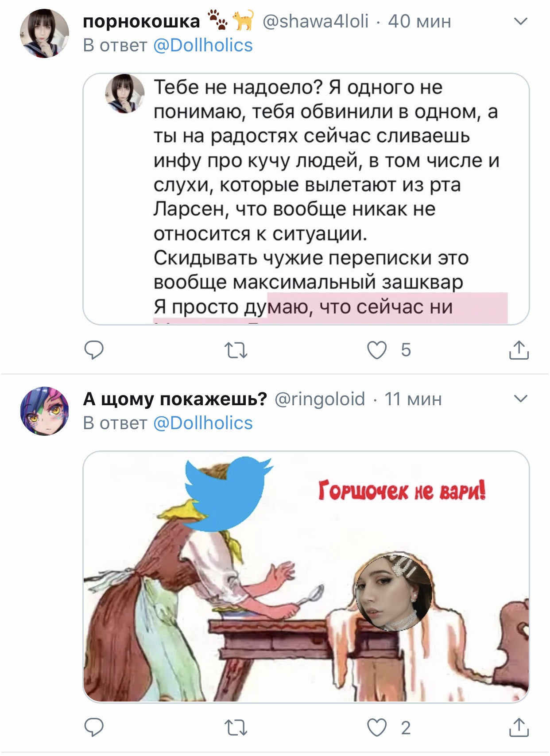Reply to the ringoloid tweet

point(94,728)
